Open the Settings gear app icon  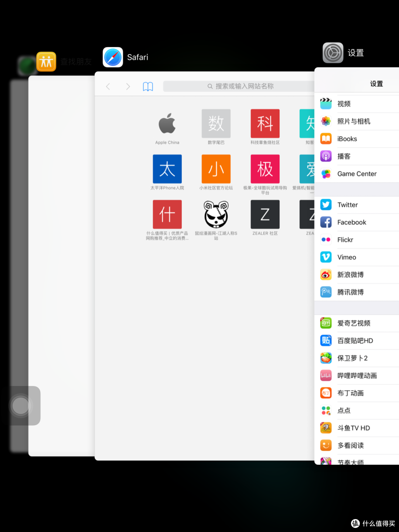[x=333, y=53]
